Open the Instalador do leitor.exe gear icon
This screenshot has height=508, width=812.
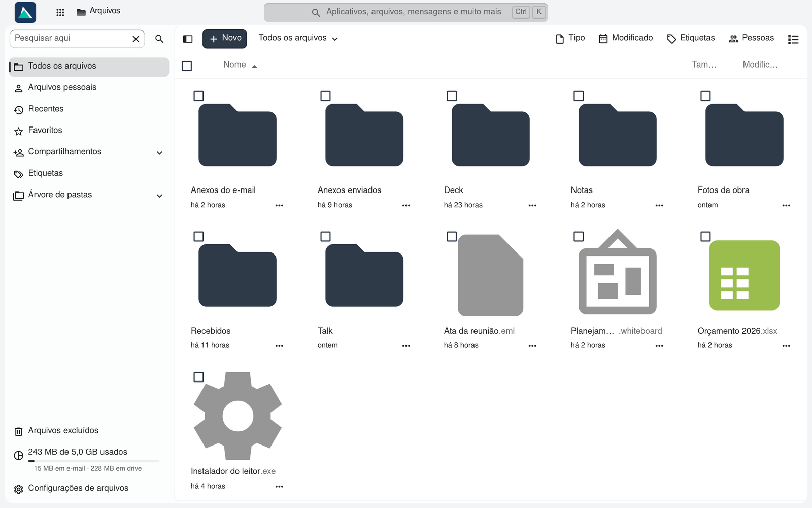pyautogui.click(x=238, y=416)
